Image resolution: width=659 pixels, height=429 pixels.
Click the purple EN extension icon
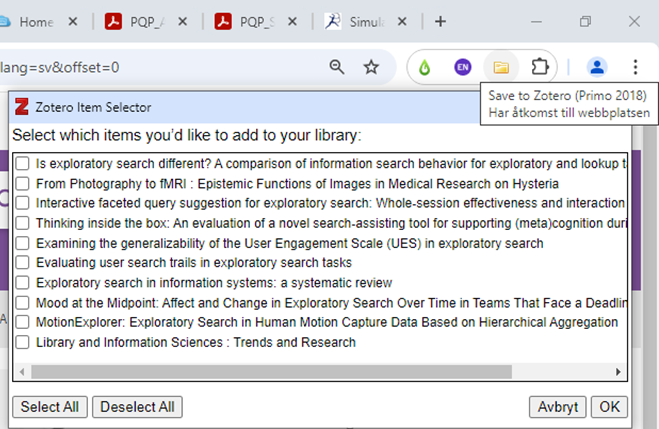pos(462,67)
